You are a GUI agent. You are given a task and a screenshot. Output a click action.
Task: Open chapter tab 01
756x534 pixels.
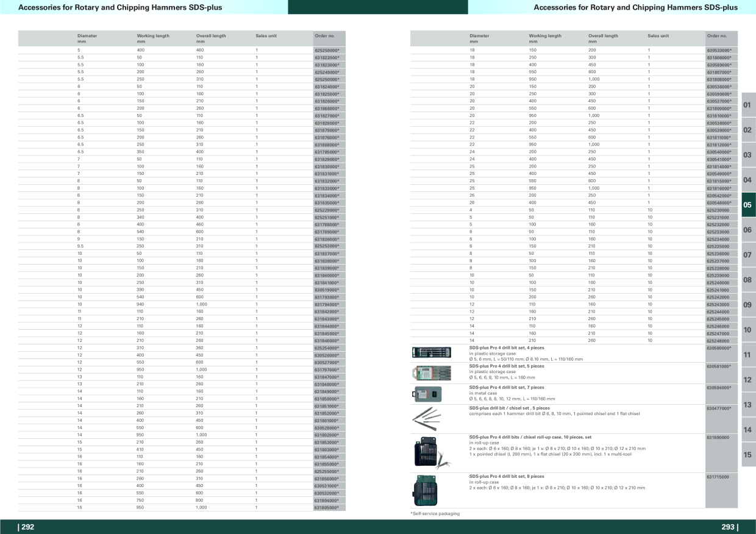748,105
